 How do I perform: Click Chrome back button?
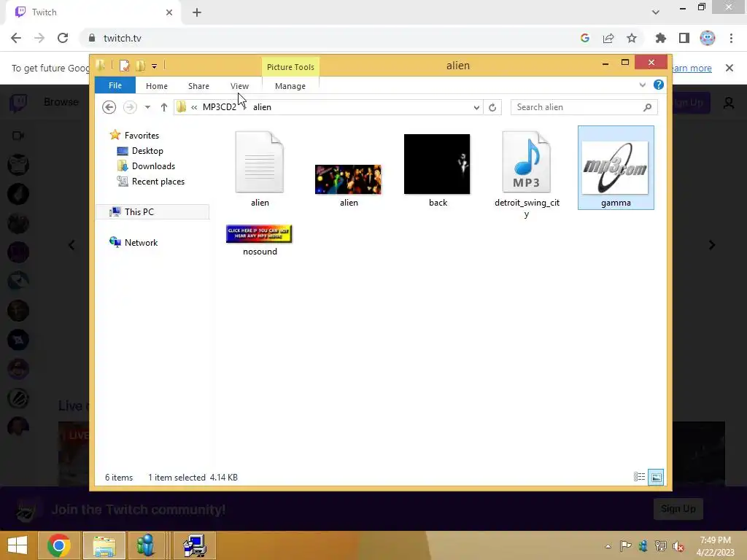tap(16, 38)
